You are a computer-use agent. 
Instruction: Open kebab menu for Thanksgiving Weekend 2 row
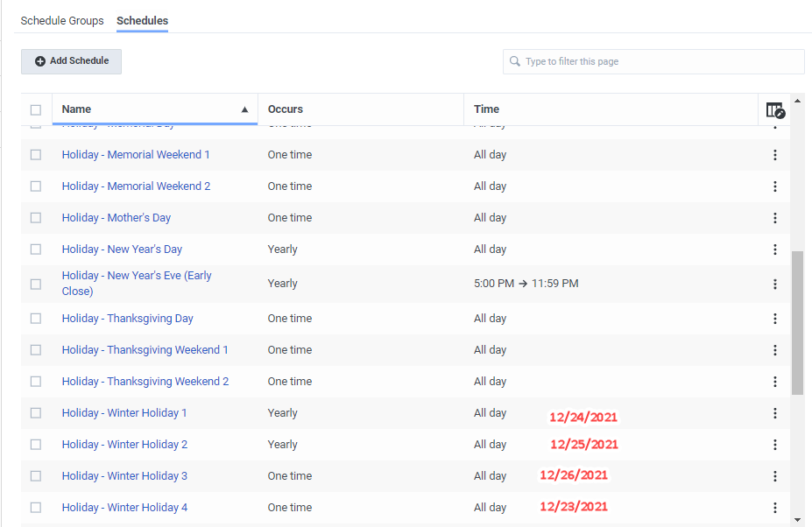tap(774, 382)
